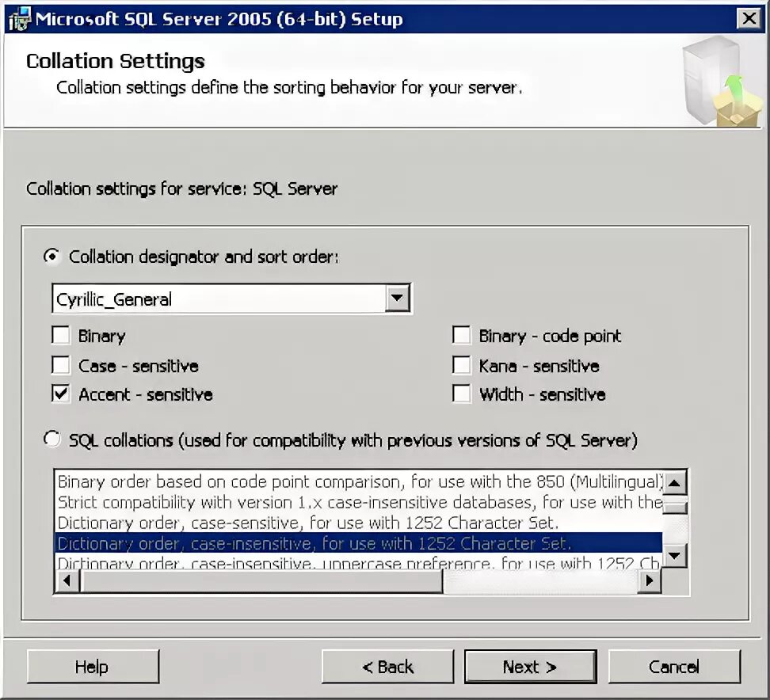Image resolution: width=770 pixels, height=700 pixels.
Task: Select Strict compatibility with version 1.x row
Action: click(x=359, y=503)
